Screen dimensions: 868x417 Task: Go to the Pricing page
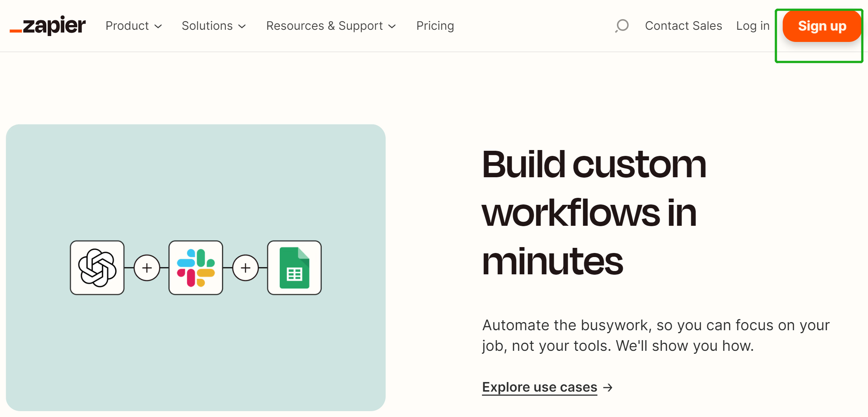435,26
